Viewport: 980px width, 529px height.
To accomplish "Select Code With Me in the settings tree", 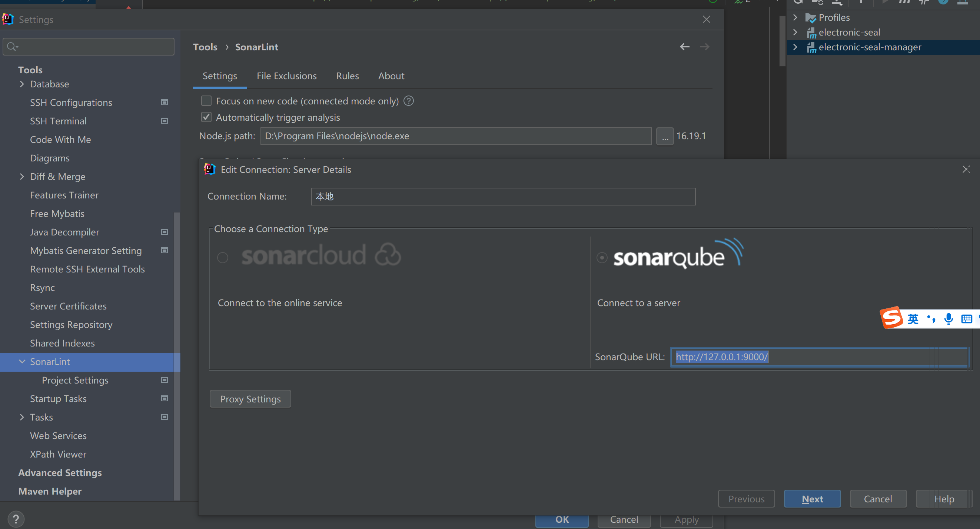I will (60, 140).
